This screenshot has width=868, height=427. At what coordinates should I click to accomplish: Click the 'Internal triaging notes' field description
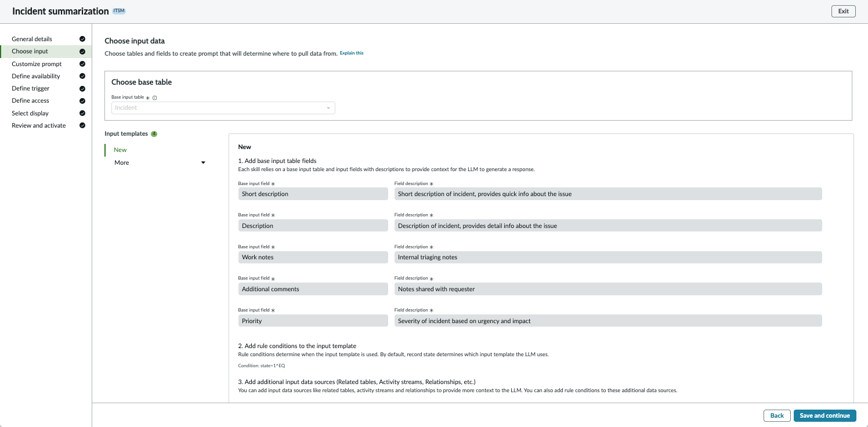point(608,257)
